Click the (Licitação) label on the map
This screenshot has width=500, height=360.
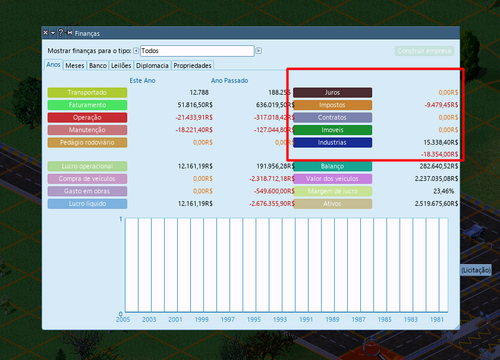[x=476, y=270]
